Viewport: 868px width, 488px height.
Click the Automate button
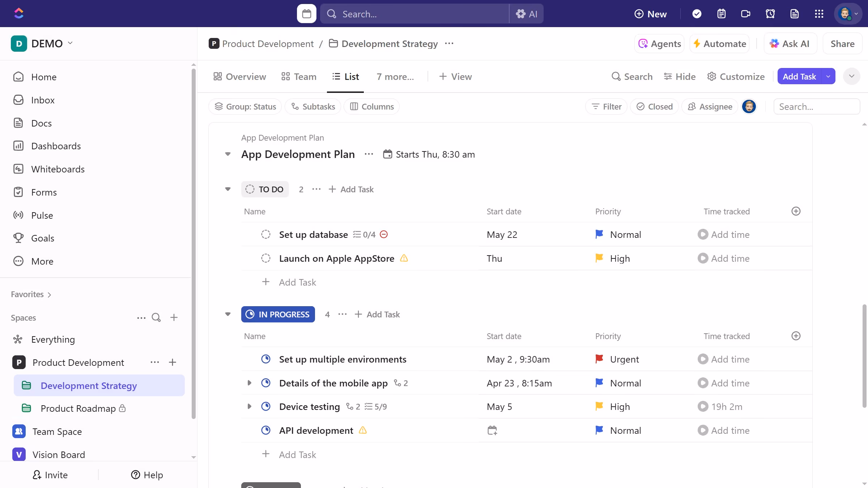(x=719, y=43)
